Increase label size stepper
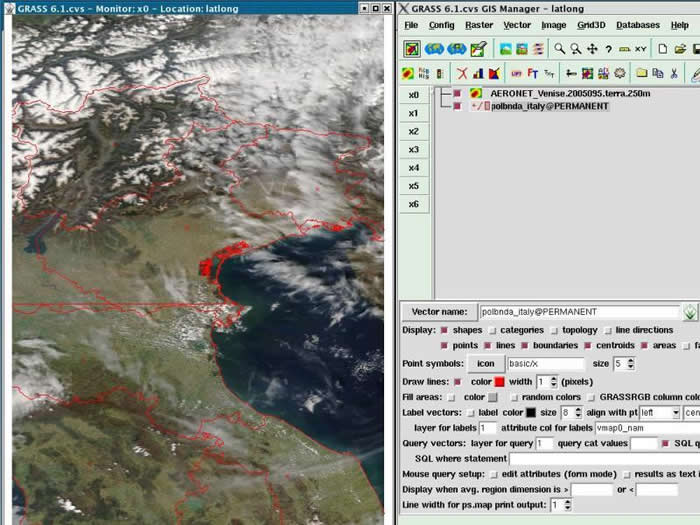700x525 pixels. (x=578, y=410)
